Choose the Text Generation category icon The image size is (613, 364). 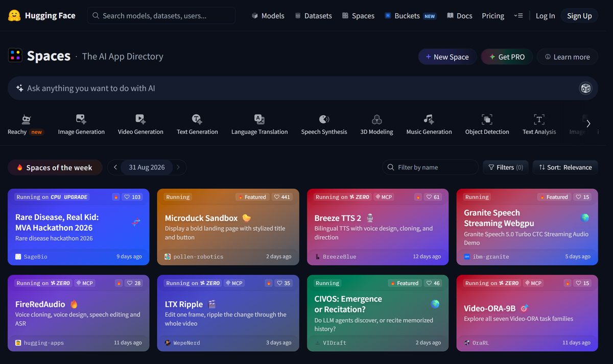point(197,119)
